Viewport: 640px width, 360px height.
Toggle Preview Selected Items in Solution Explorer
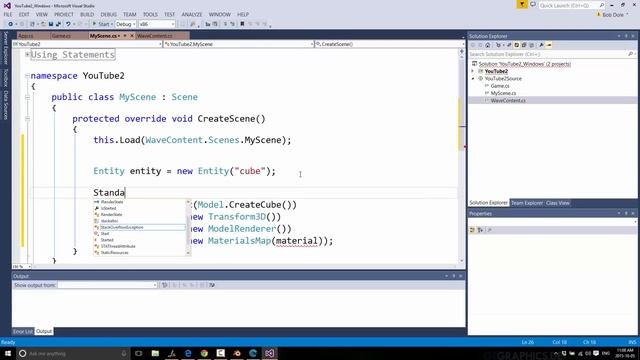549,45
